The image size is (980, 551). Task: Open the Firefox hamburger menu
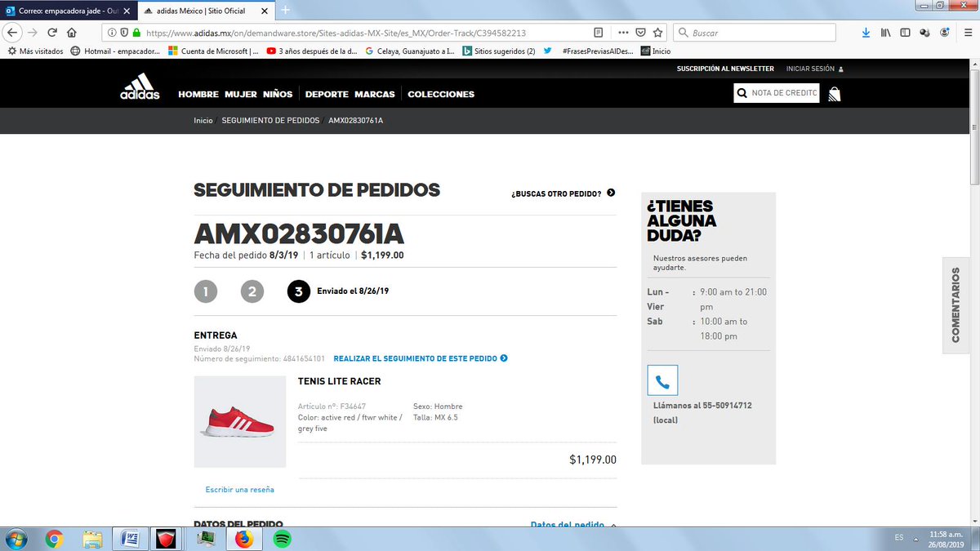[966, 33]
